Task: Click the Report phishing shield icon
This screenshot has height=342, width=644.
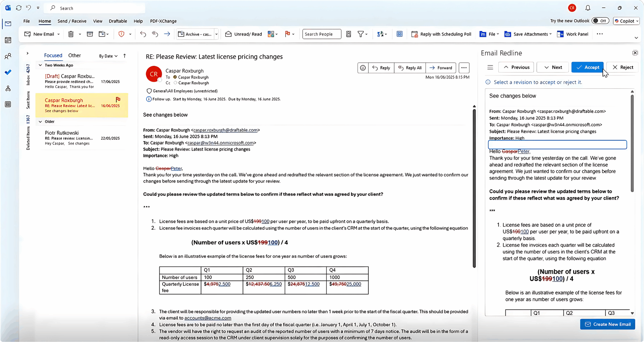Action: click(121, 34)
